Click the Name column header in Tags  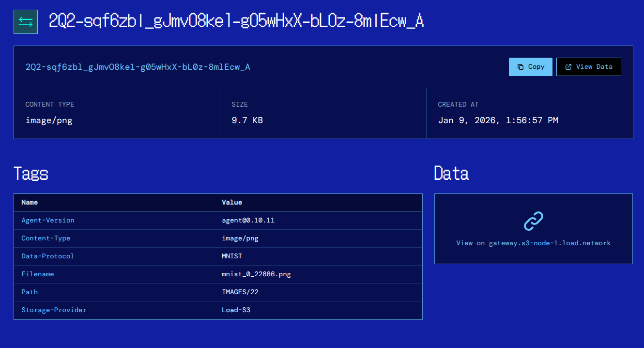30,202
